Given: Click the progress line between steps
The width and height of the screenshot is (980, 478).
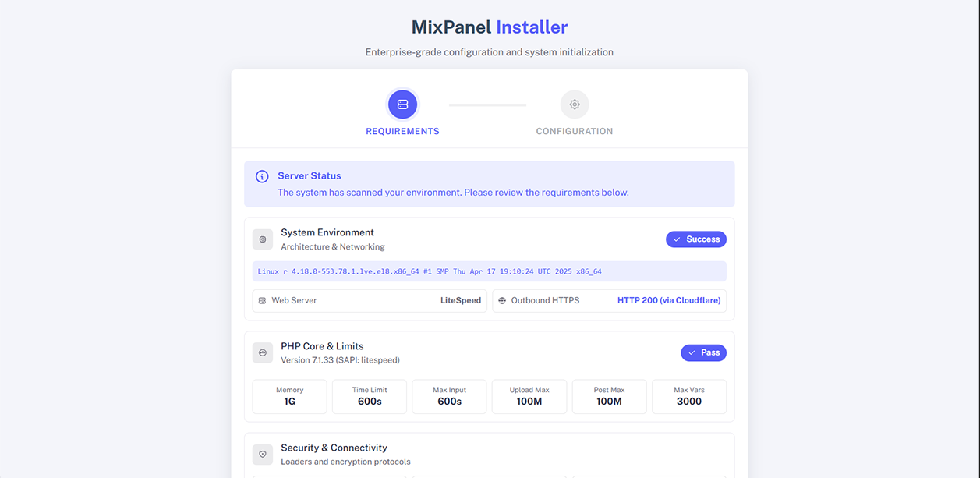Looking at the screenshot, I should (x=488, y=104).
